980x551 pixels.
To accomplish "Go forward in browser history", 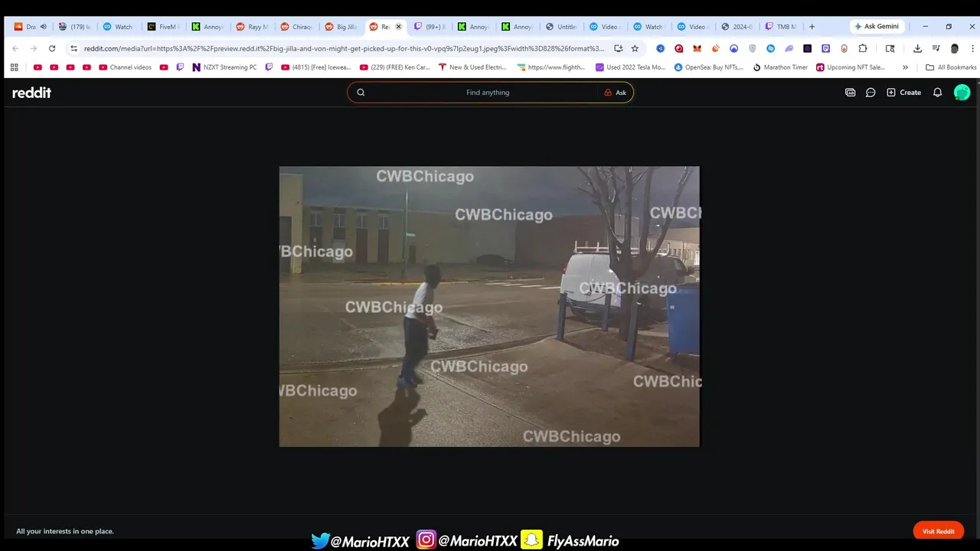I will click(x=34, y=48).
